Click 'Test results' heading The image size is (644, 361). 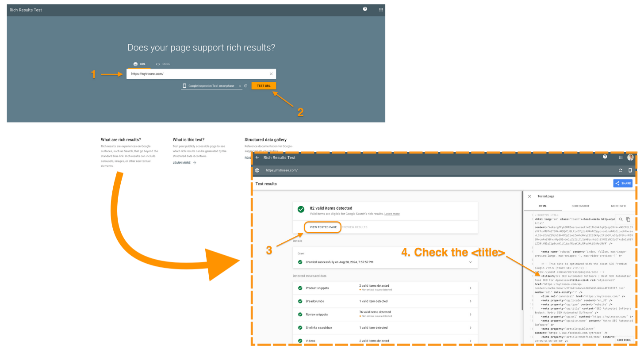pyautogui.click(x=266, y=183)
